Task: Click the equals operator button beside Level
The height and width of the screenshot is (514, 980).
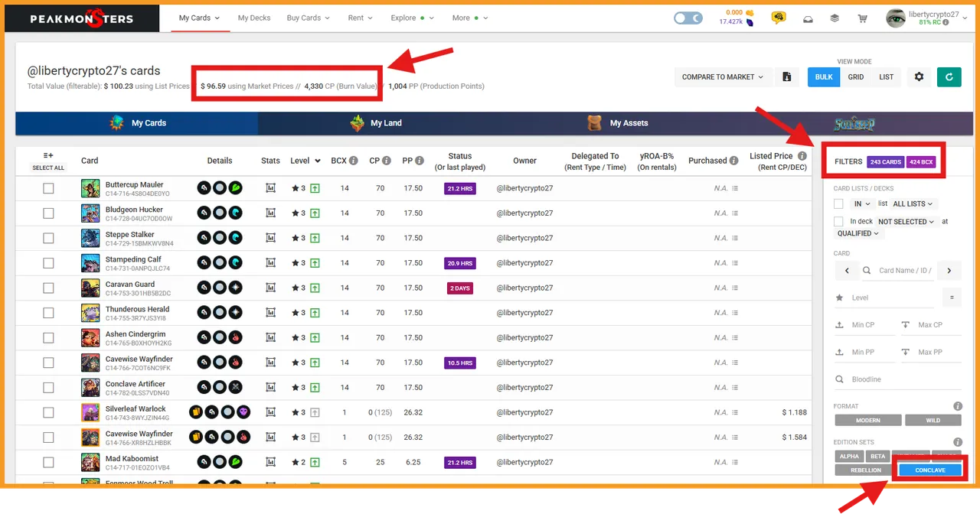Action: [x=952, y=298]
